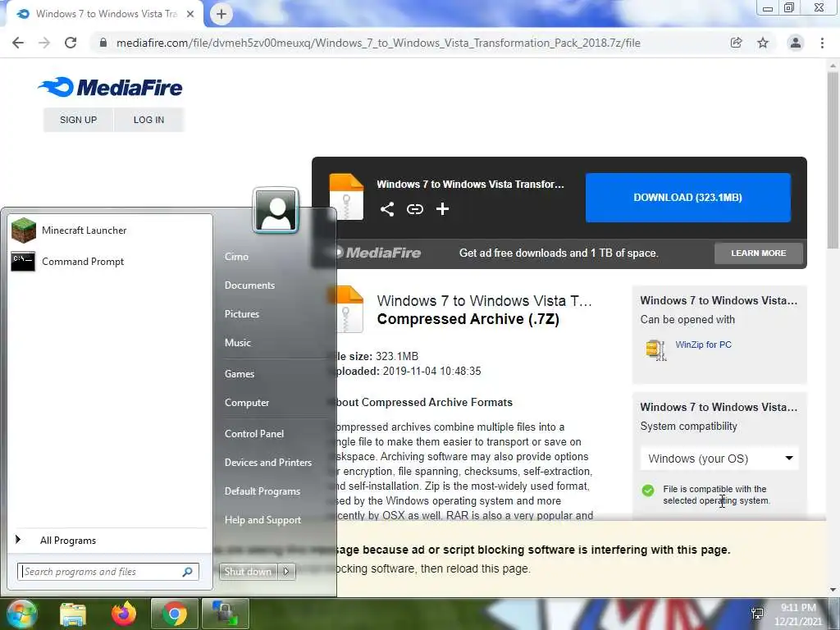Click Command Prompt text in Start menu
Viewport: 840px width, 630px height.
pos(83,262)
